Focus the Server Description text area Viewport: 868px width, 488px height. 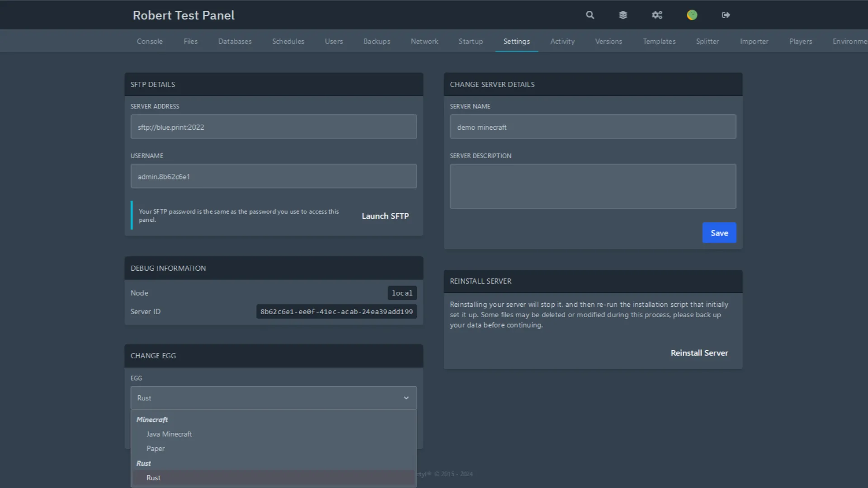593,186
